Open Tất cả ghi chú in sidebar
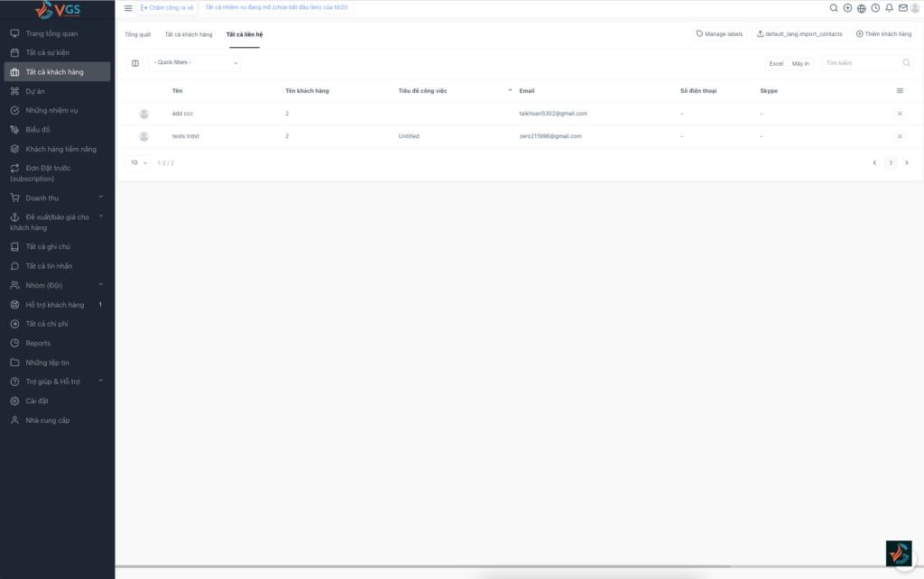 pos(57,247)
